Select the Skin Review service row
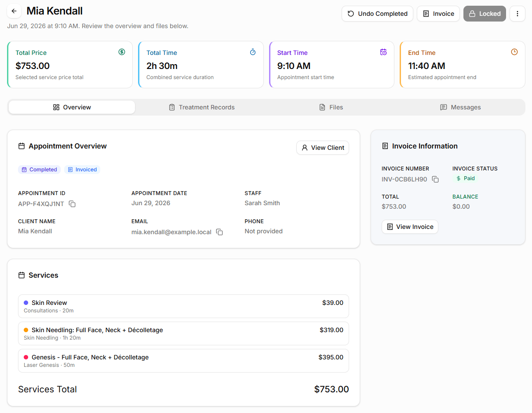This screenshot has width=532, height=413. point(183,306)
